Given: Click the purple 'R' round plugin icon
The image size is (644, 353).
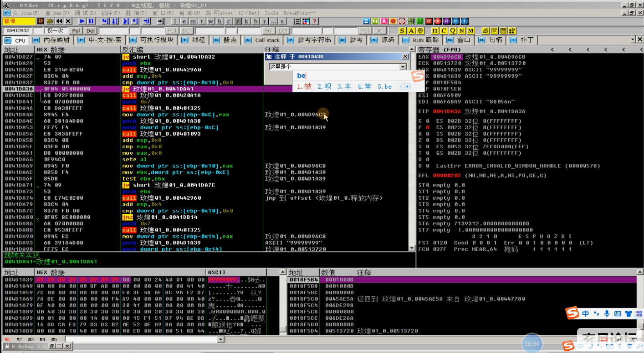Looking at the screenshot, I should coord(446,21).
